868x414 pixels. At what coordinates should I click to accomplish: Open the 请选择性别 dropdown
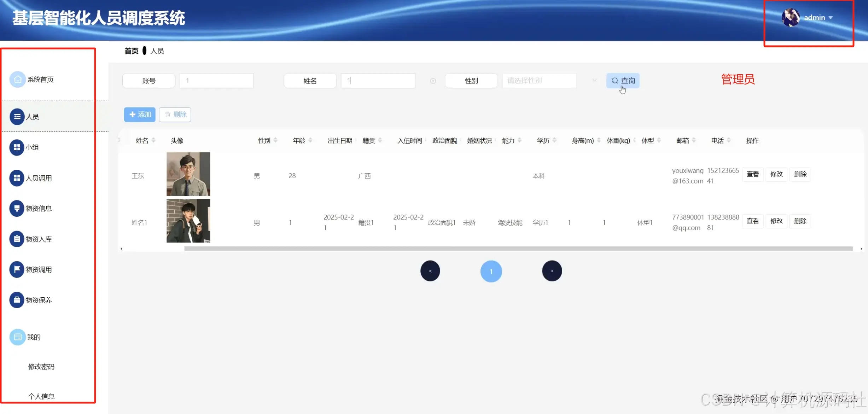coord(539,80)
